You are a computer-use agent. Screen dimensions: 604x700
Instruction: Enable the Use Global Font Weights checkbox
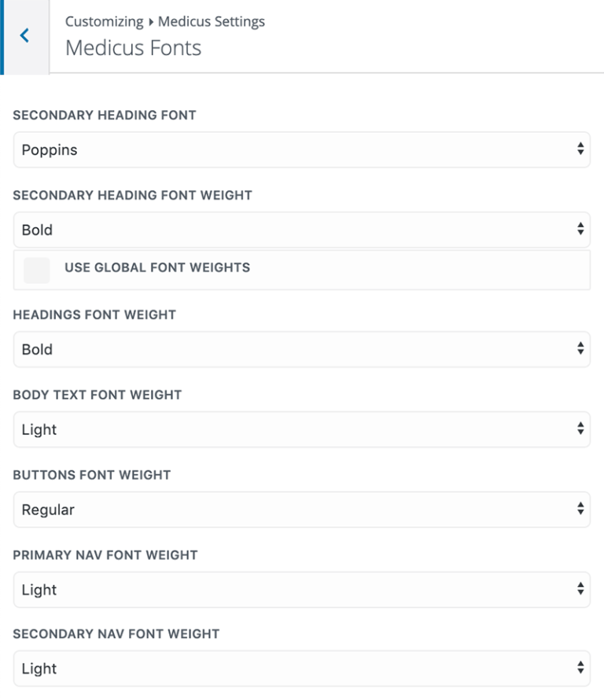37,270
